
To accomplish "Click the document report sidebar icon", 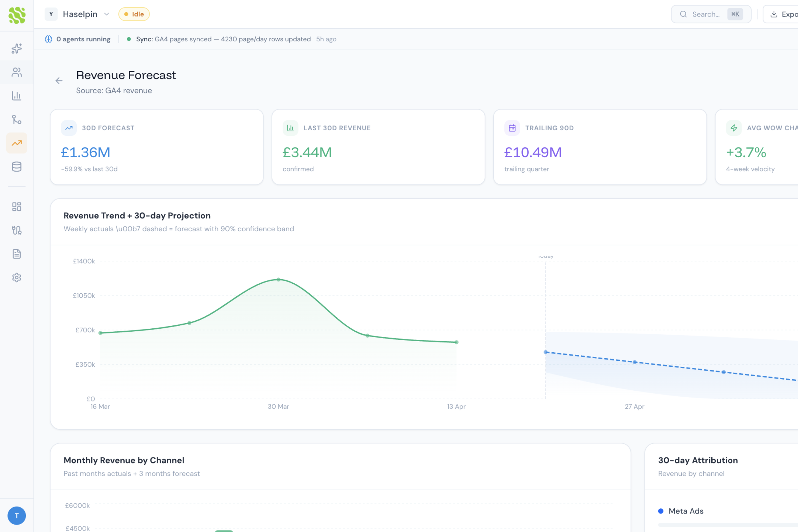I will click(17, 254).
